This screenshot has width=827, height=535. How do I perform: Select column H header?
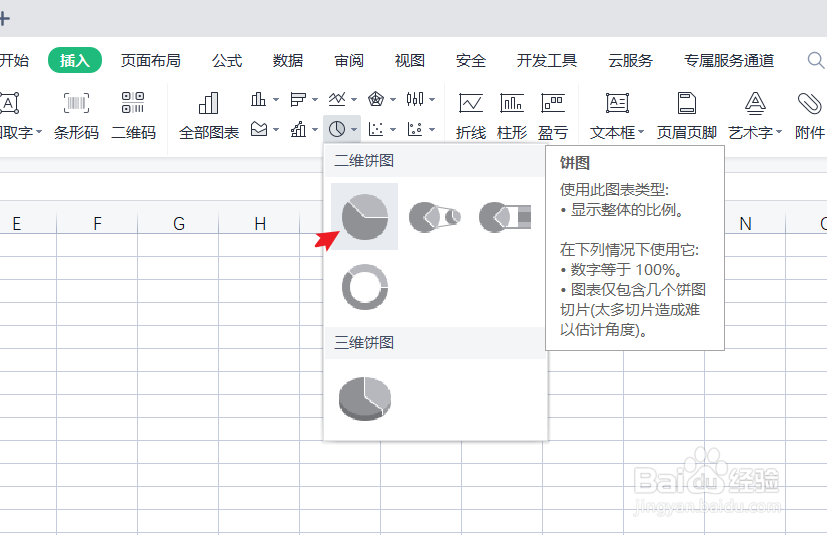click(x=259, y=223)
